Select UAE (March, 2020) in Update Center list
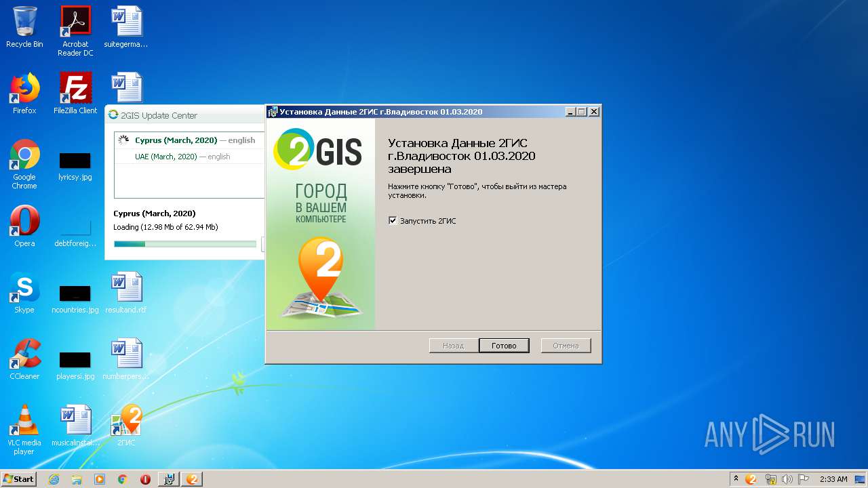Viewport: 868px width, 488px height. point(189,157)
